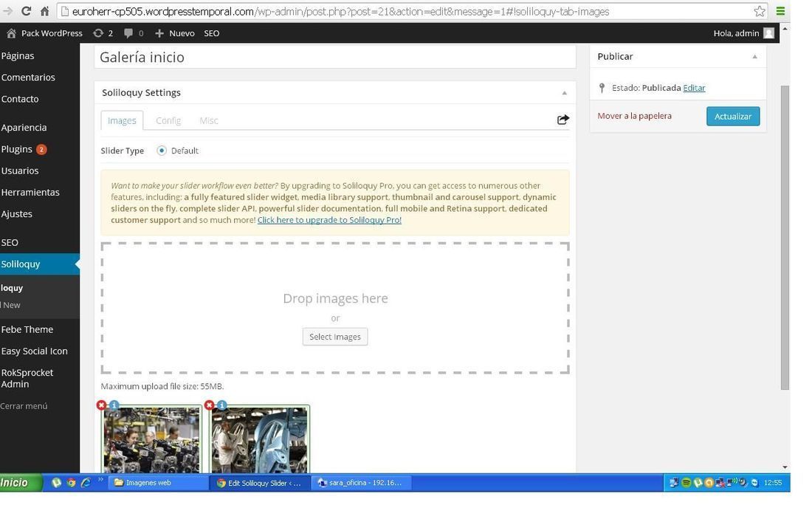Image resolution: width=812 pixels, height=508 pixels.
Task: Launch Internet Explorer from quick launch
Action: click(86, 483)
